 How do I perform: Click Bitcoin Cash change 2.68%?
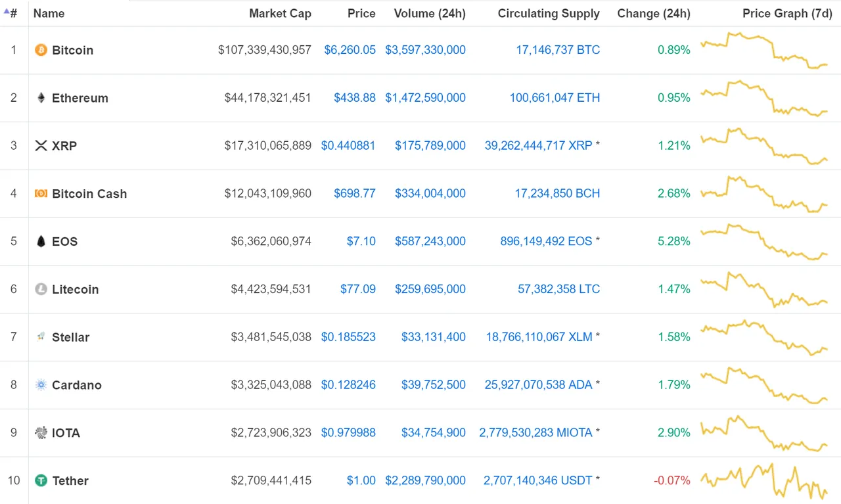click(x=674, y=194)
